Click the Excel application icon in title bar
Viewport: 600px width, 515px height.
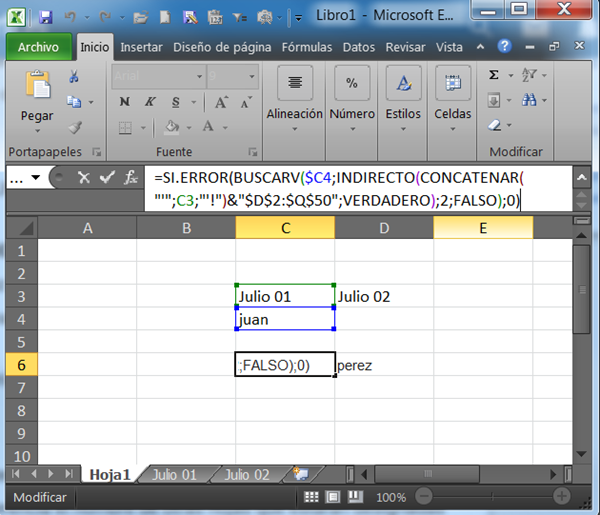[x=16, y=17]
